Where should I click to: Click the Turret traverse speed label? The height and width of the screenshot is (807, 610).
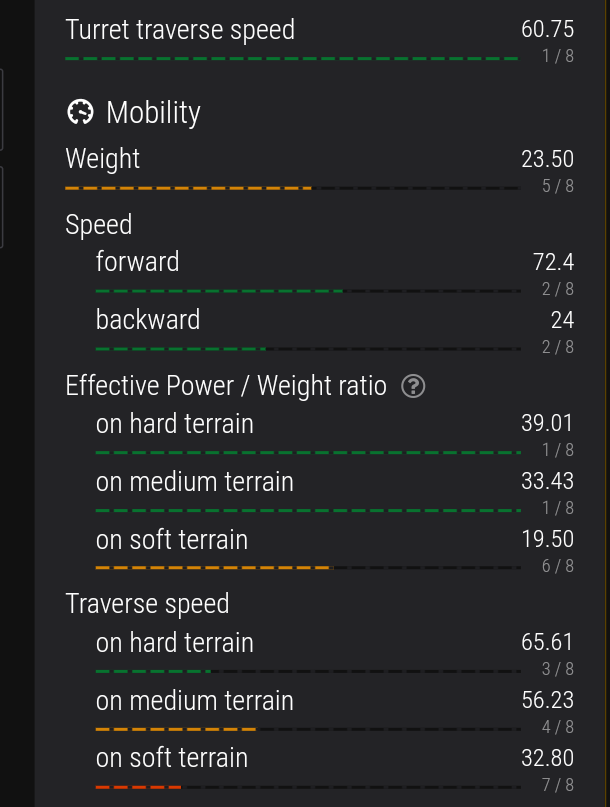coord(180,30)
